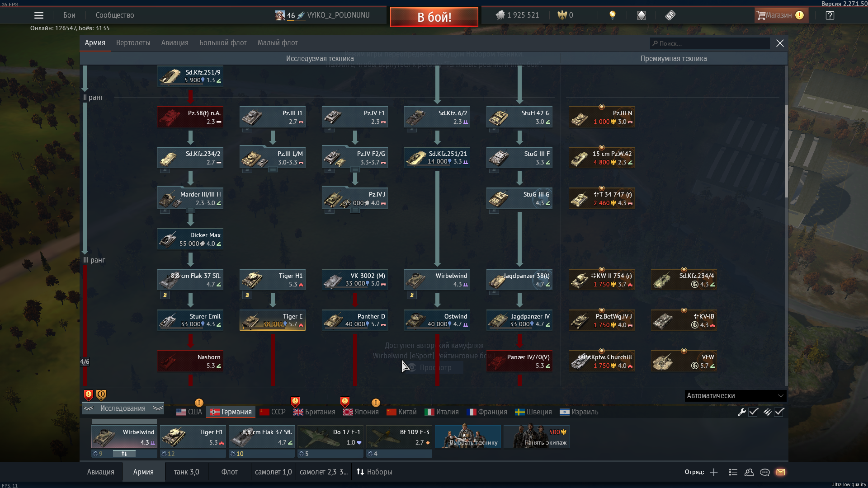Open the wager ticket icon in top bar
The image size is (868, 488).
670,15
